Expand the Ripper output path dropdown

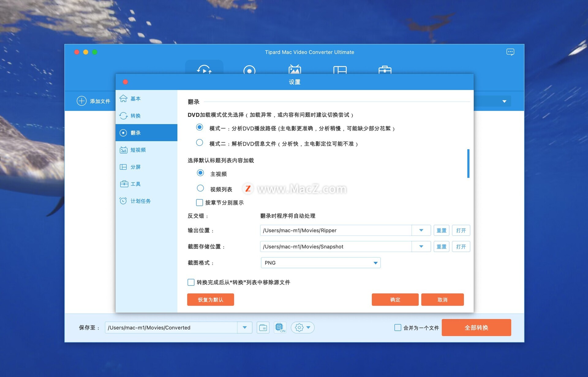click(421, 230)
